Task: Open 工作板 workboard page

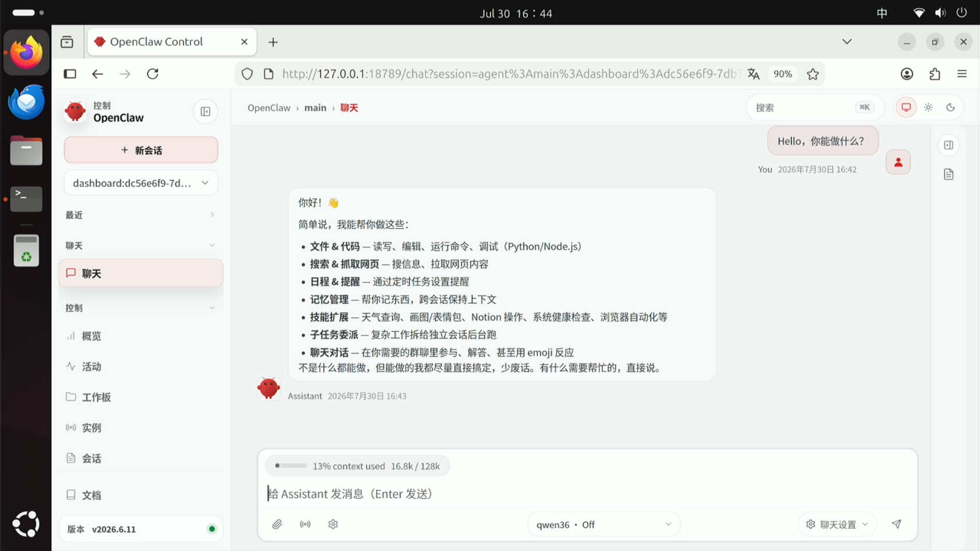Action: click(141, 397)
